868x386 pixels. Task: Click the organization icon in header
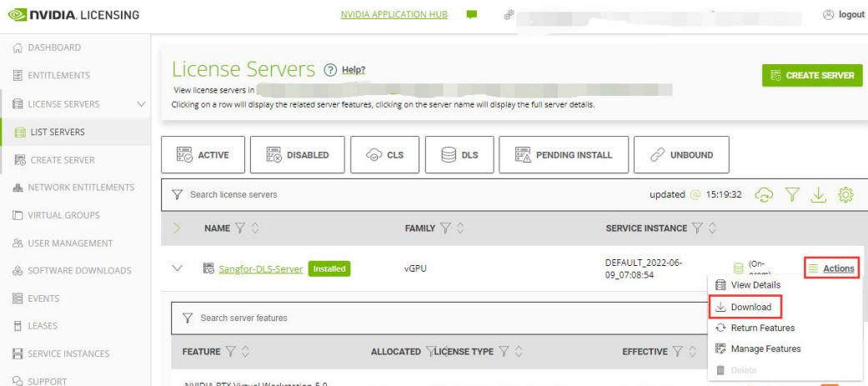tap(509, 15)
